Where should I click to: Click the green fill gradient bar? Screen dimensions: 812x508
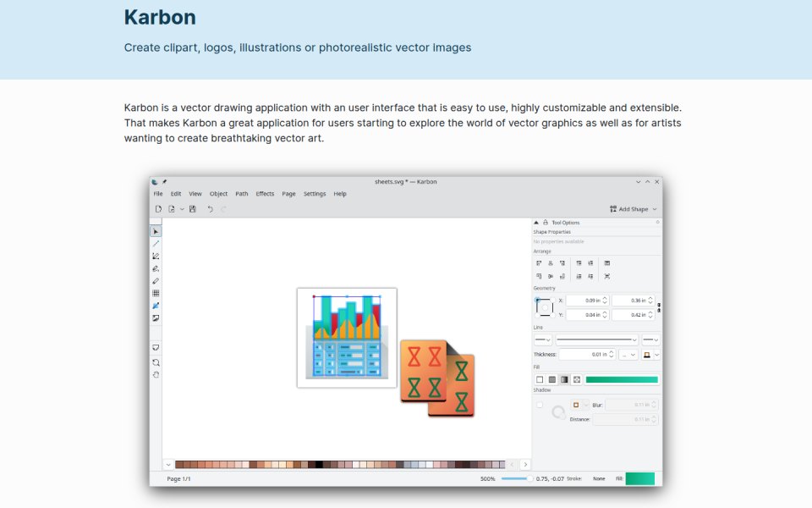622,379
